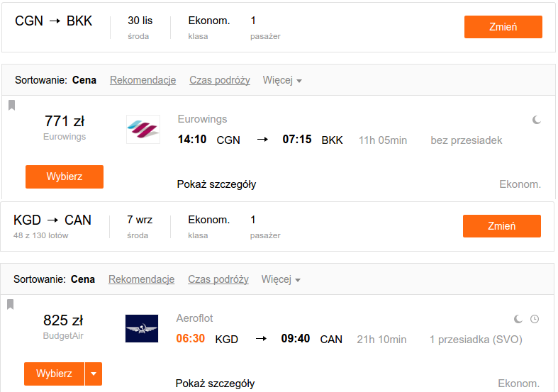The height and width of the screenshot is (392, 558).
Task: Open the Więcej sorting dropdown for KGD–CAN
Action: click(281, 279)
